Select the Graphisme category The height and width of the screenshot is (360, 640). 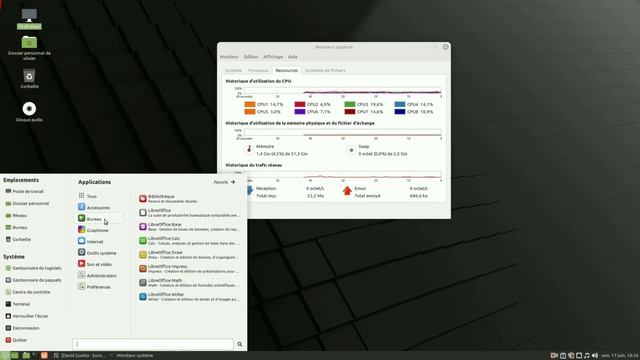tap(100, 230)
